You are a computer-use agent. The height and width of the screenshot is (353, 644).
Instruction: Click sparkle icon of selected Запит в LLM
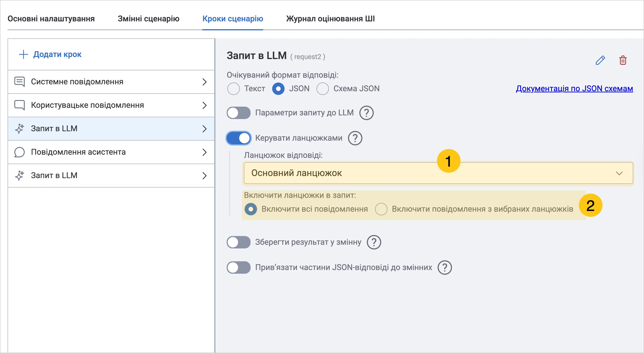pos(20,129)
